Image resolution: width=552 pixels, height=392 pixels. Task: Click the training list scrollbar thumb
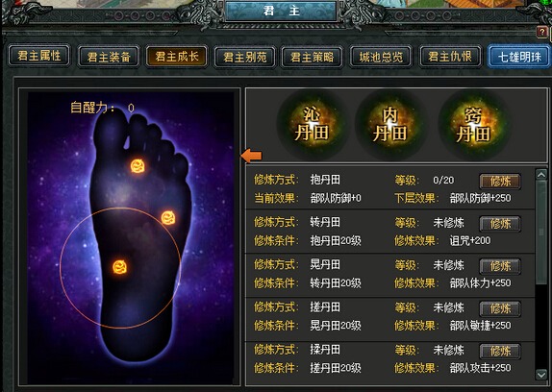coord(541,233)
